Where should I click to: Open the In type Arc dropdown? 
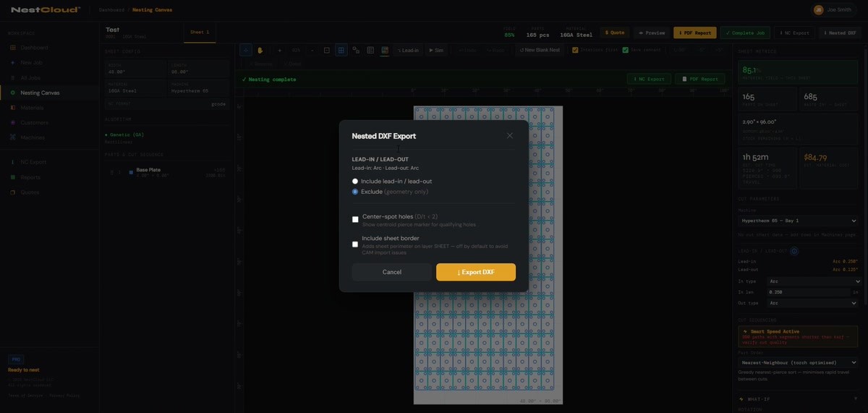[814, 281]
